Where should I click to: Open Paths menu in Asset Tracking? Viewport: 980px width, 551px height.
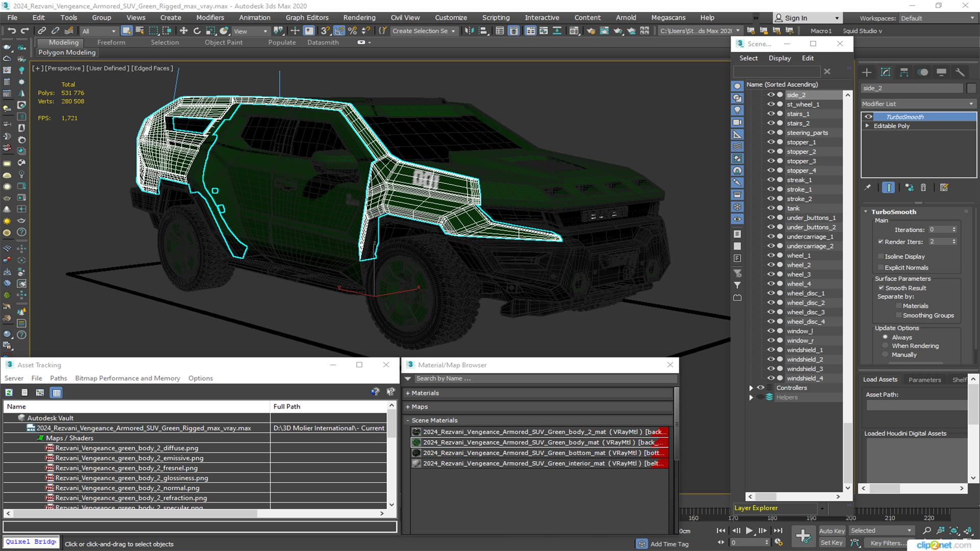pos(58,379)
